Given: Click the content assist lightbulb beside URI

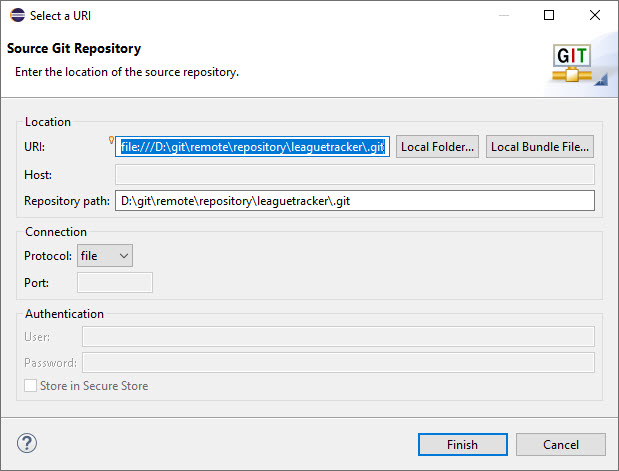Looking at the screenshot, I should [112, 140].
